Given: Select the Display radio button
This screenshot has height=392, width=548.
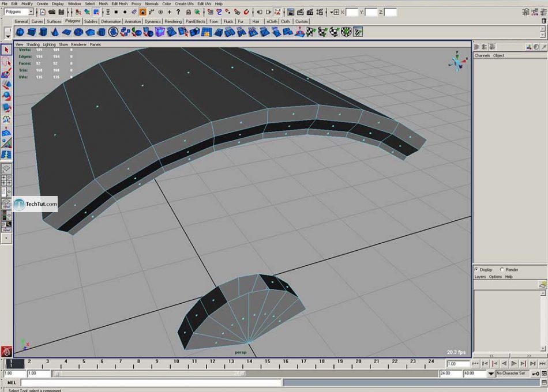Looking at the screenshot, I should [476, 269].
